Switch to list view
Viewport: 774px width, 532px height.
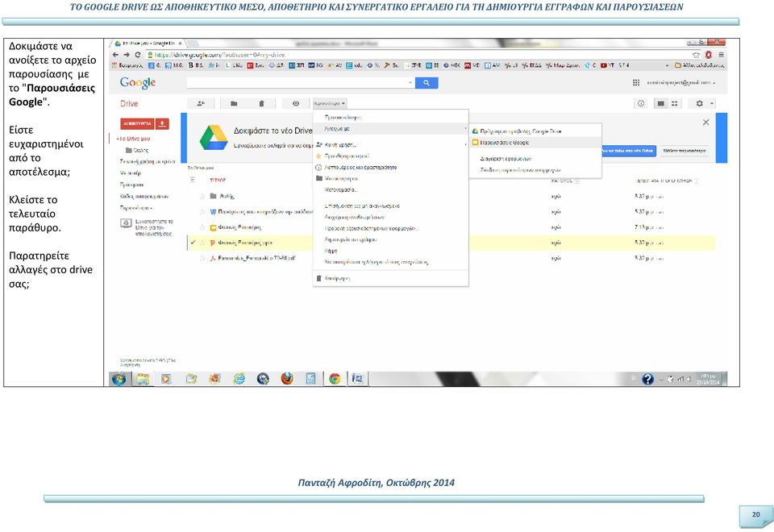click(660, 103)
